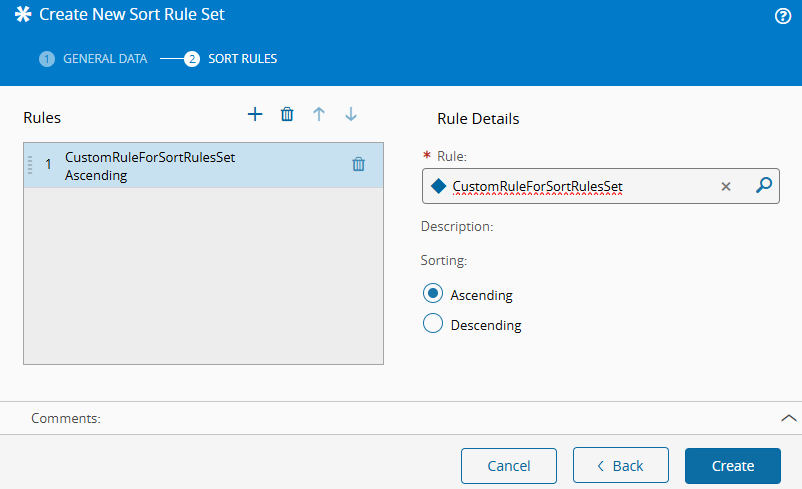The width and height of the screenshot is (802, 489).
Task: Select CustomRuleForSortRulesSet in rules list
Action: pyautogui.click(x=150, y=165)
